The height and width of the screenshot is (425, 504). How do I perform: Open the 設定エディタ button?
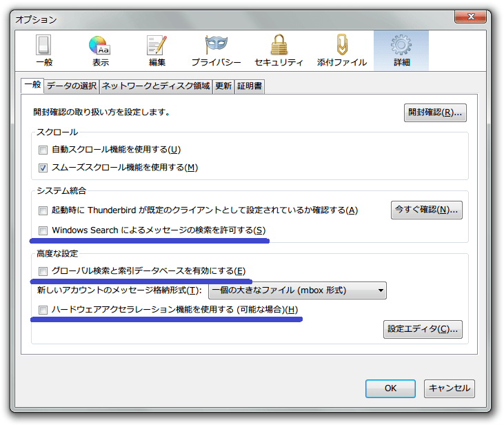click(x=422, y=329)
